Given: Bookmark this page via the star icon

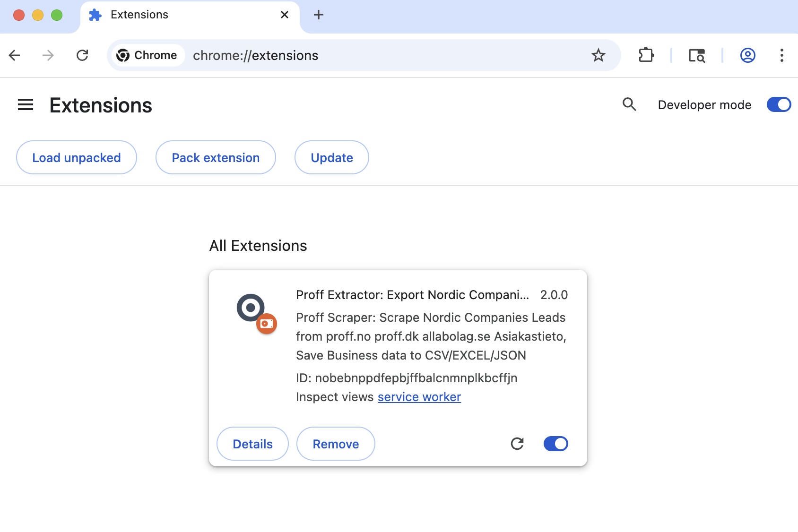Looking at the screenshot, I should click(598, 55).
